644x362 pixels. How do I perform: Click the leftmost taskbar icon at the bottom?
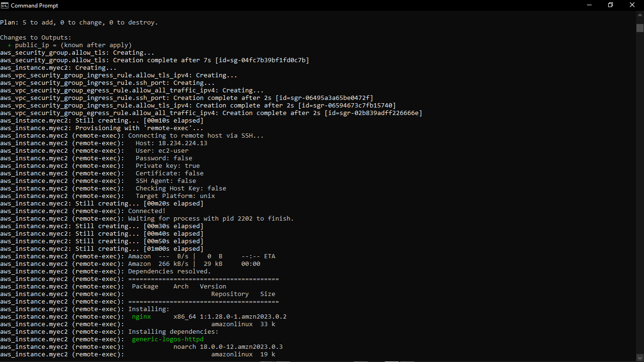[267, 360]
